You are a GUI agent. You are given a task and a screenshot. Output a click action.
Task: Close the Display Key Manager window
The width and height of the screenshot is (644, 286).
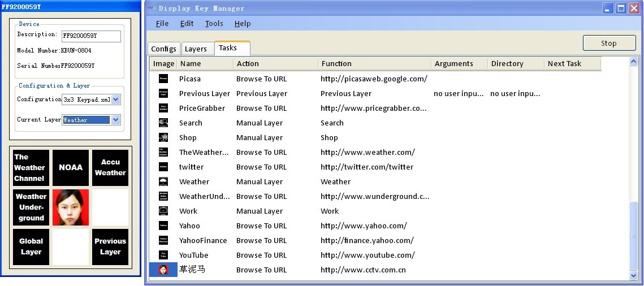point(634,8)
